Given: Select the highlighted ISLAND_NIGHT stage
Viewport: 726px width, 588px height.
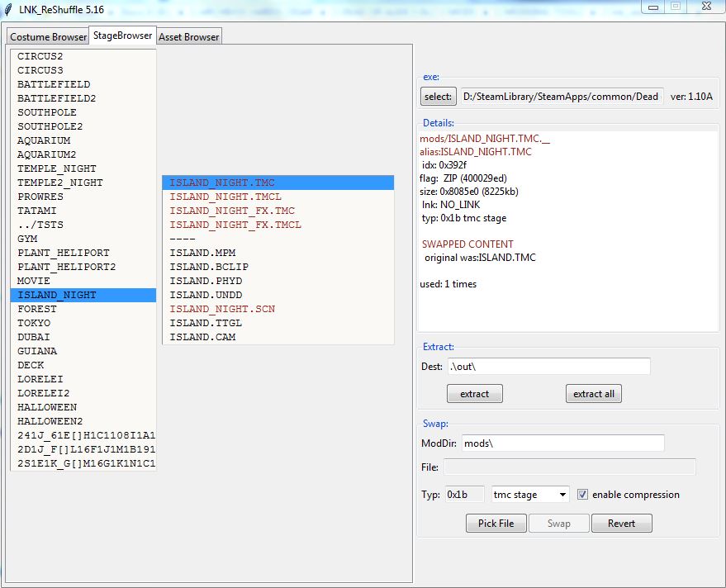Looking at the screenshot, I should (x=83, y=295).
